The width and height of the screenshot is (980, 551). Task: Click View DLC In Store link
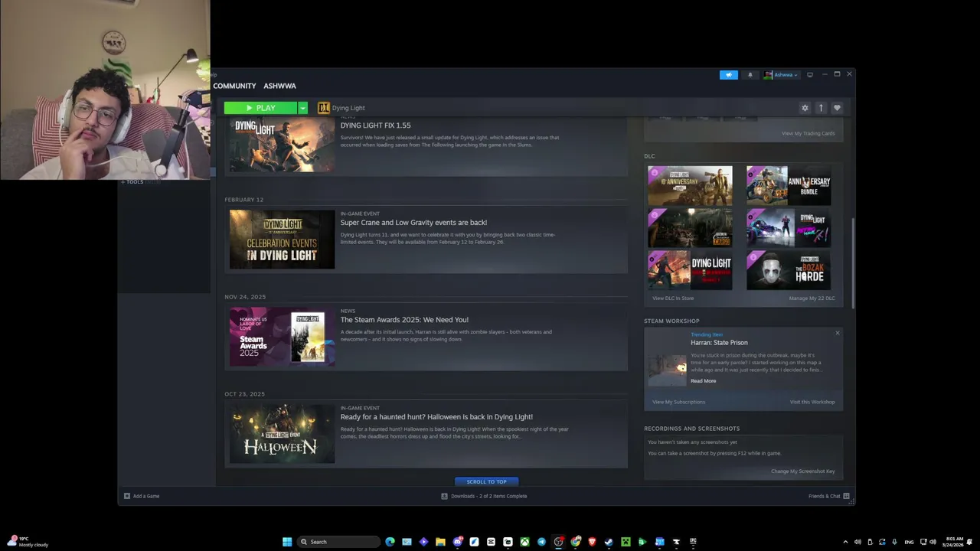[673, 298]
